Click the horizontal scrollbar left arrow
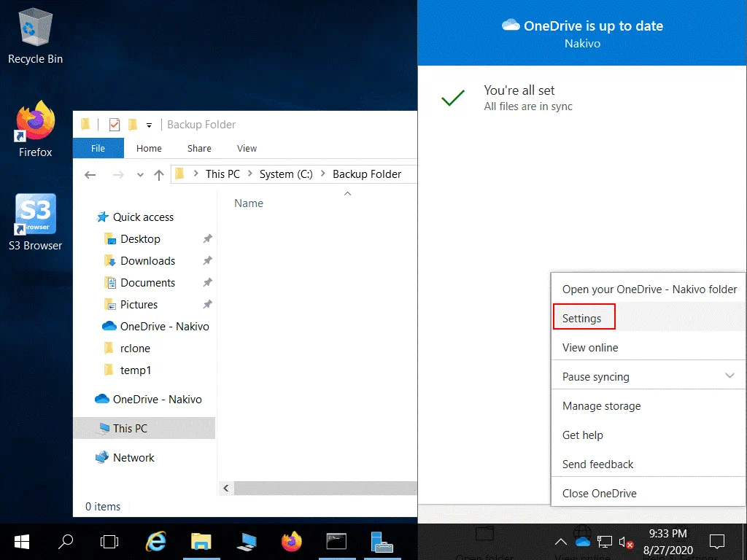This screenshot has width=747, height=560. pos(226,488)
